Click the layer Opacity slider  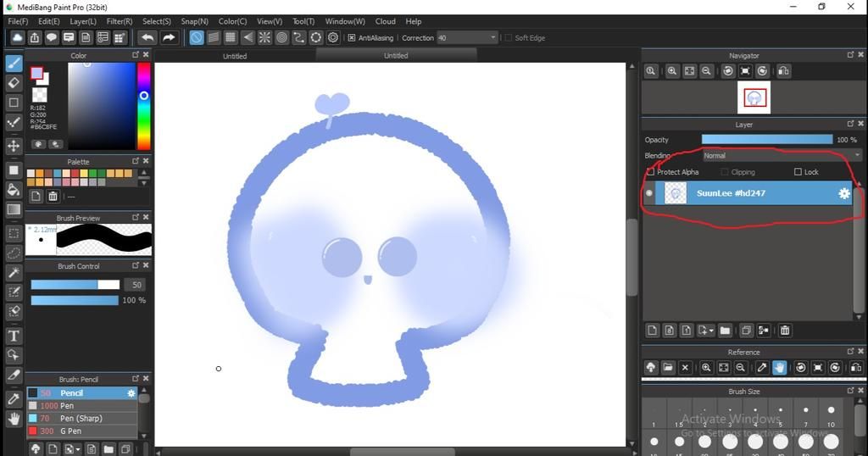pos(766,140)
